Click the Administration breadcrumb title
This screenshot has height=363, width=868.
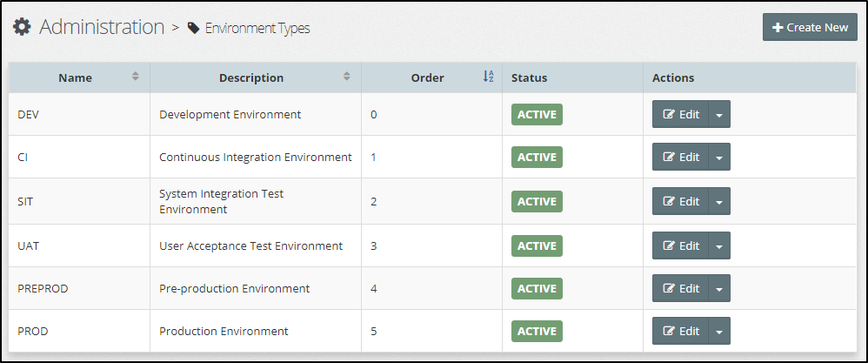[x=102, y=27]
